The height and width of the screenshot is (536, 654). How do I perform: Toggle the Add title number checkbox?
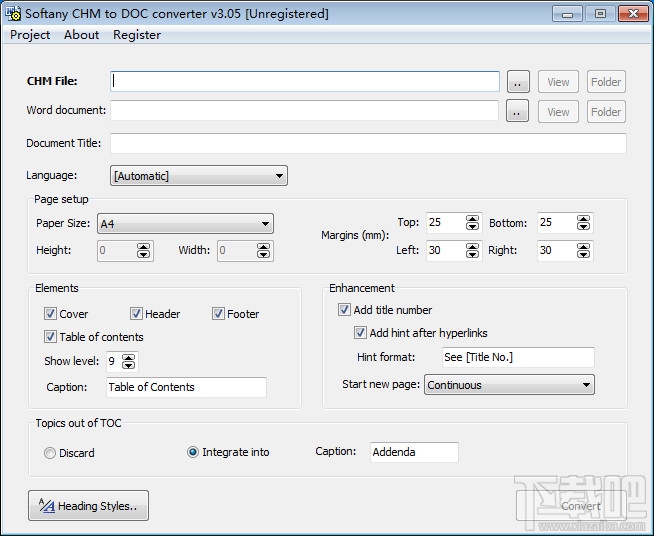[344, 310]
